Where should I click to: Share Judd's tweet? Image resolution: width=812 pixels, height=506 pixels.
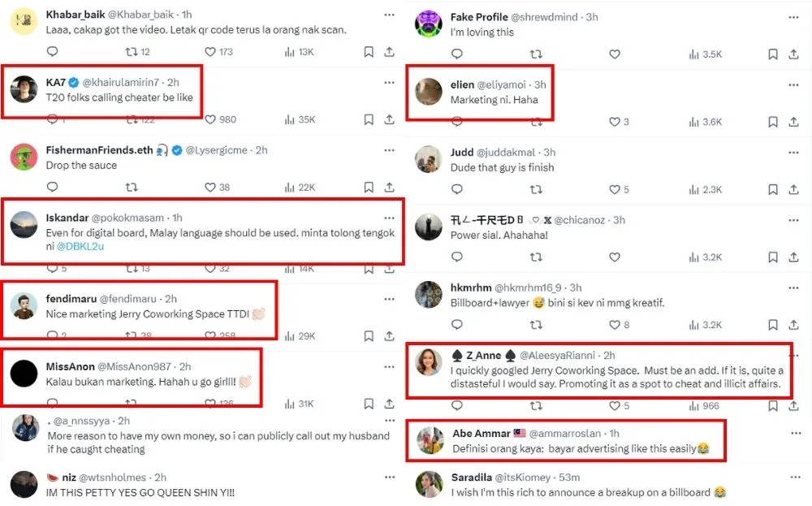click(x=794, y=189)
